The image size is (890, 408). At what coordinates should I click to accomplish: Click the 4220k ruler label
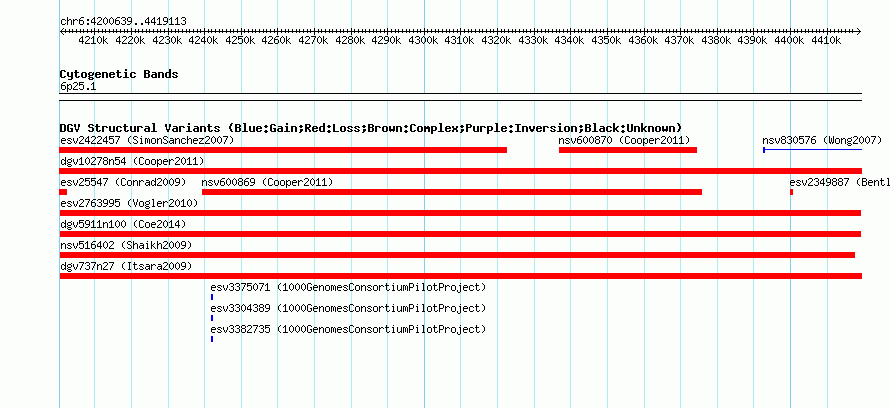click(x=131, y=41)
